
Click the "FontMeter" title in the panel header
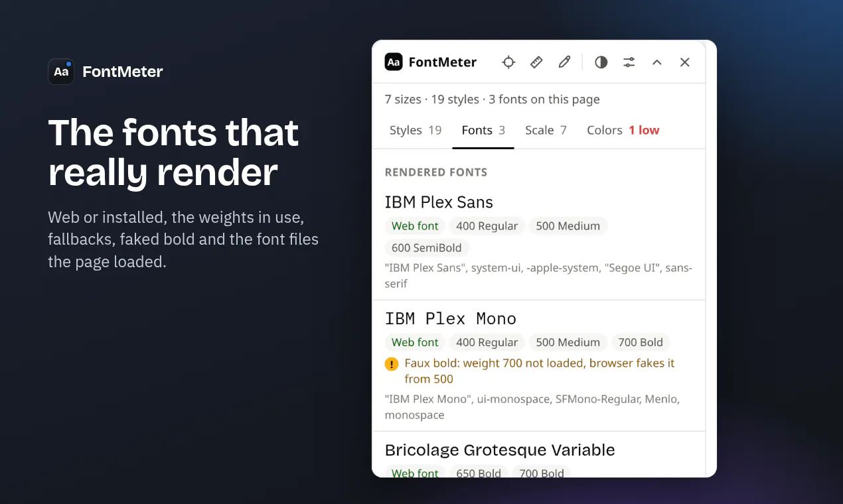pyautogui.click(x=443, y=62)
